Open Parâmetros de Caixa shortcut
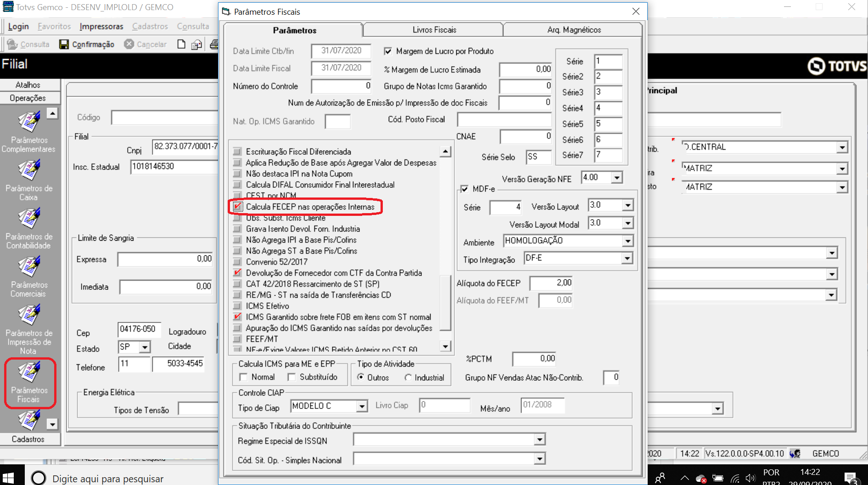868x485 pixels. [x=29, y=180]
